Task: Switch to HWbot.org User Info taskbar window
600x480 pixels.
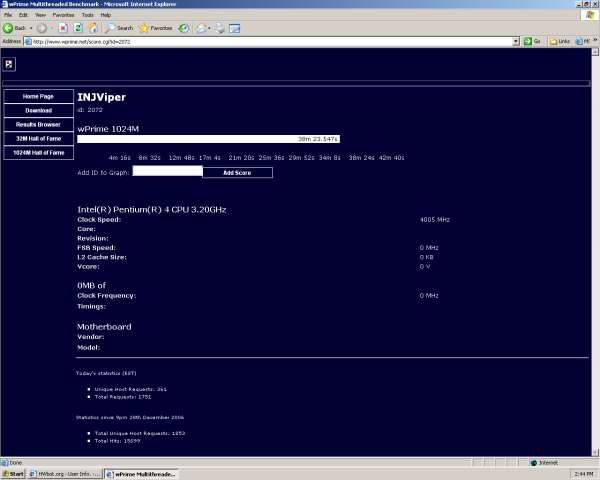Action: (65, 474)
